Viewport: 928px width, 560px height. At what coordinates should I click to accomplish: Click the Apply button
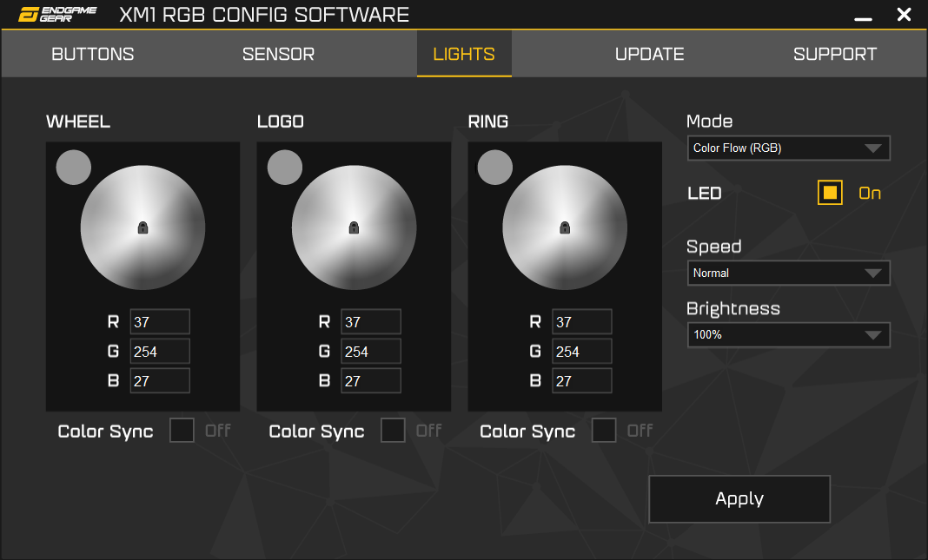click(x=739, y=498)
